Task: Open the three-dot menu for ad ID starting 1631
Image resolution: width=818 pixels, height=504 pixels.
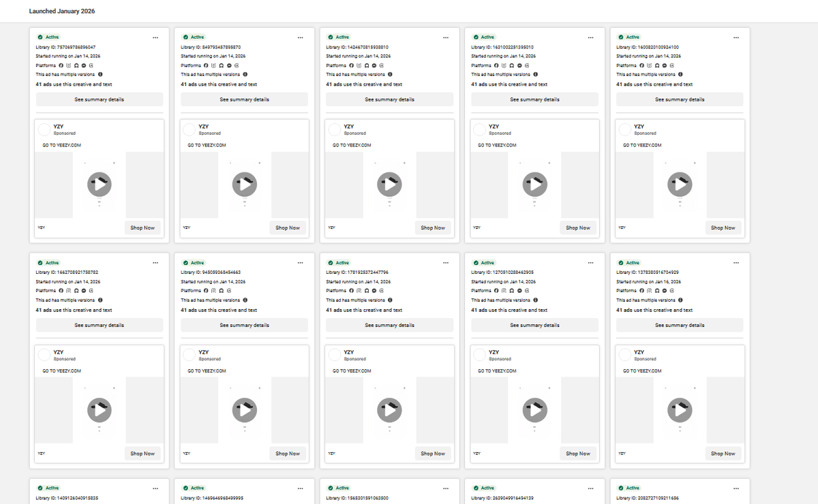Action: 591,37
